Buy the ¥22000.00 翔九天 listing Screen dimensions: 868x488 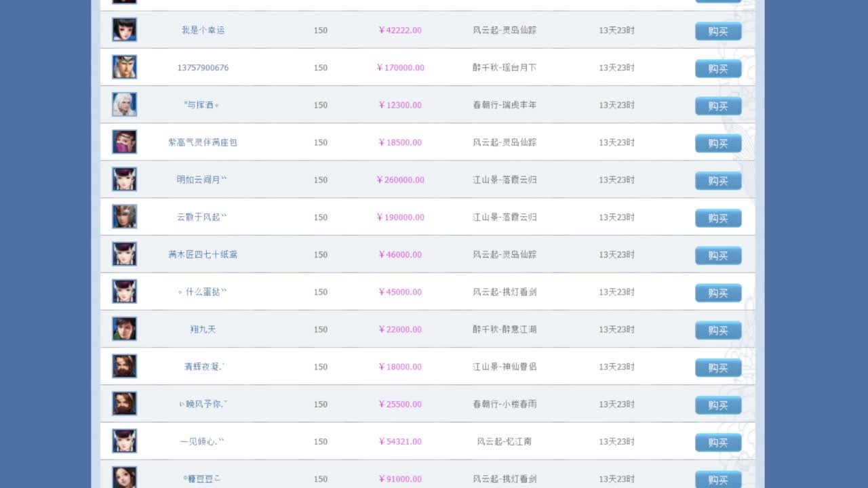pyautogui.click(x=717, y=330)
